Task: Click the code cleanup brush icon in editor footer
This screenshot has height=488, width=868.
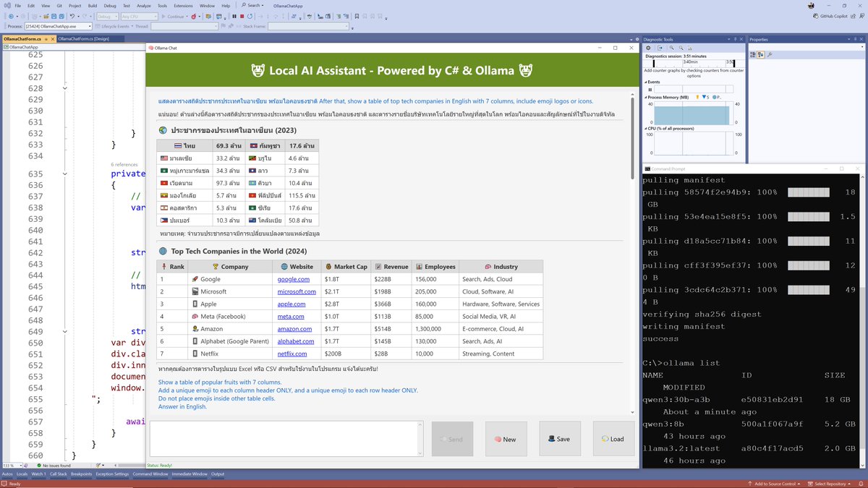Action: click(98, 465)
